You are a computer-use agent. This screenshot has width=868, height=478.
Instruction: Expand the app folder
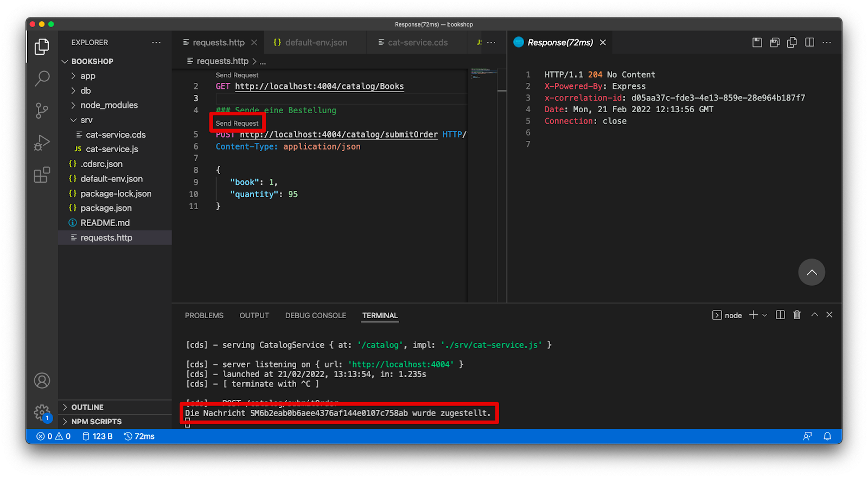[x=115, y=76]
